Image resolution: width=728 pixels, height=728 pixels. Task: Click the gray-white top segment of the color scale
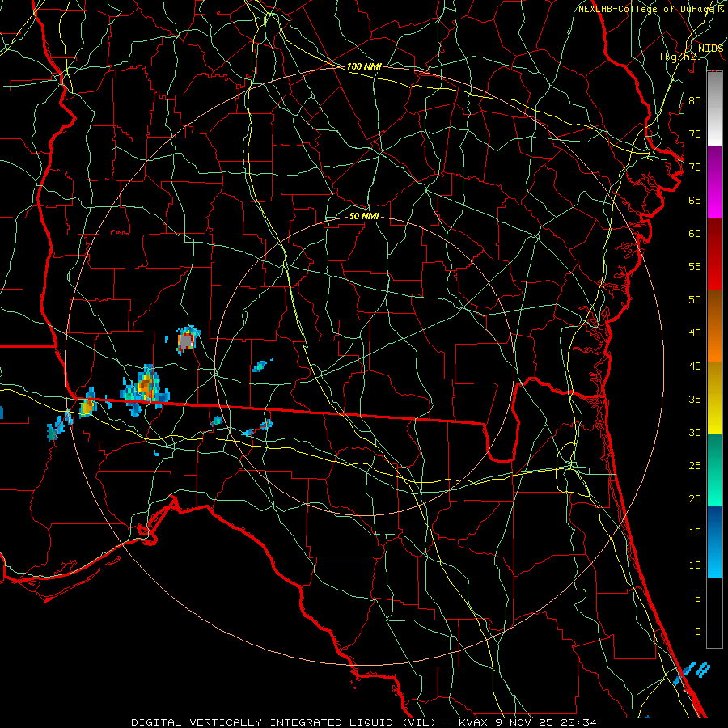[x=714, y=108]
